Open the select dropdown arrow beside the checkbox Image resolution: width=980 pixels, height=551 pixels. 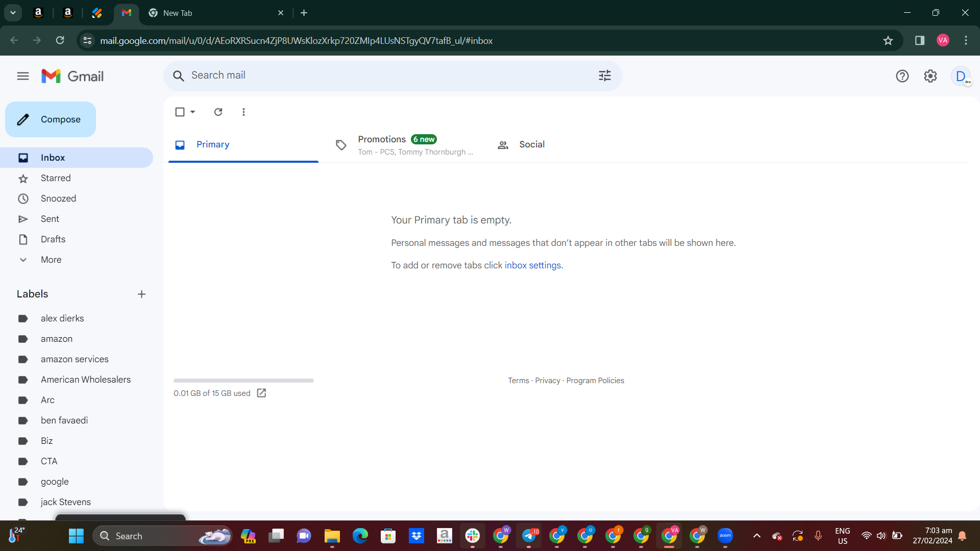192,112
